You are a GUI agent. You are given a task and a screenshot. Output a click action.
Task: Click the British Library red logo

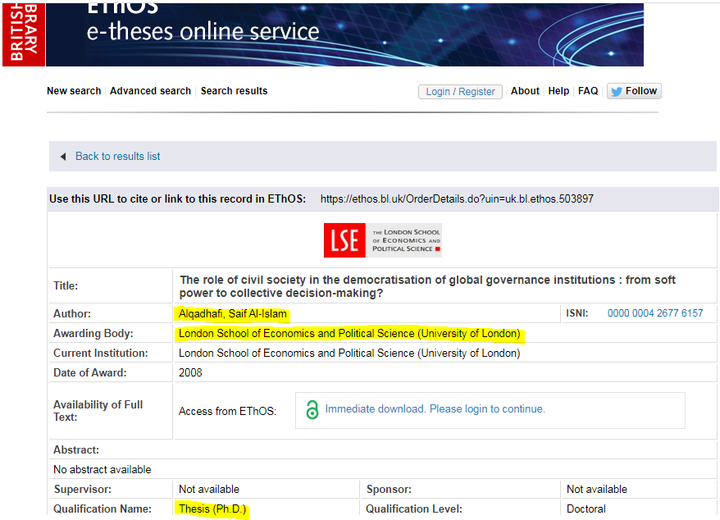pyautogui.click(x=23, y=34)
